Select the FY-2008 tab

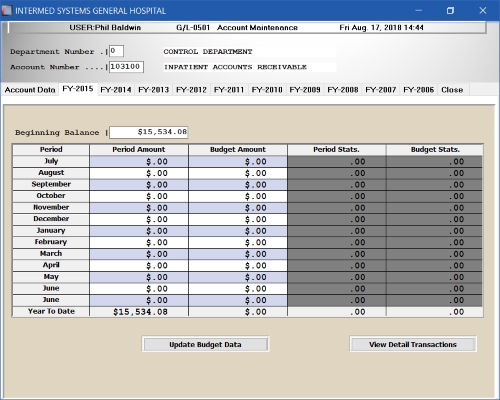pos(343,90)
